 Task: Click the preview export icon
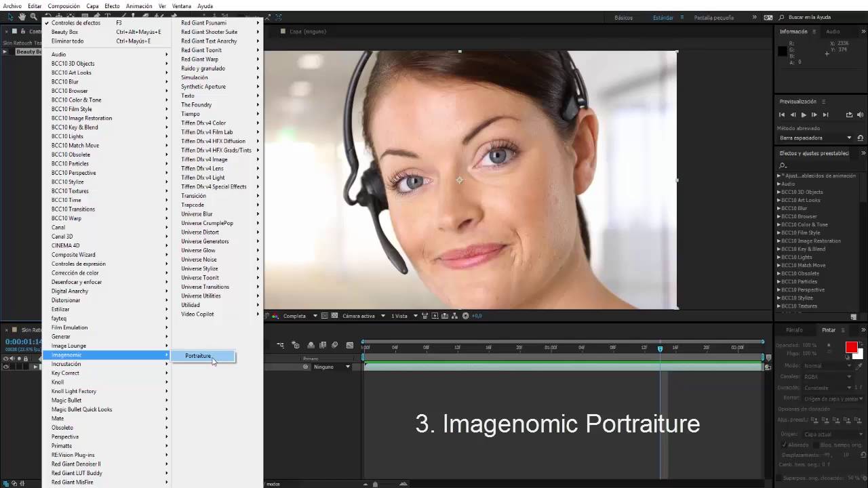click(x=849, y=115)
